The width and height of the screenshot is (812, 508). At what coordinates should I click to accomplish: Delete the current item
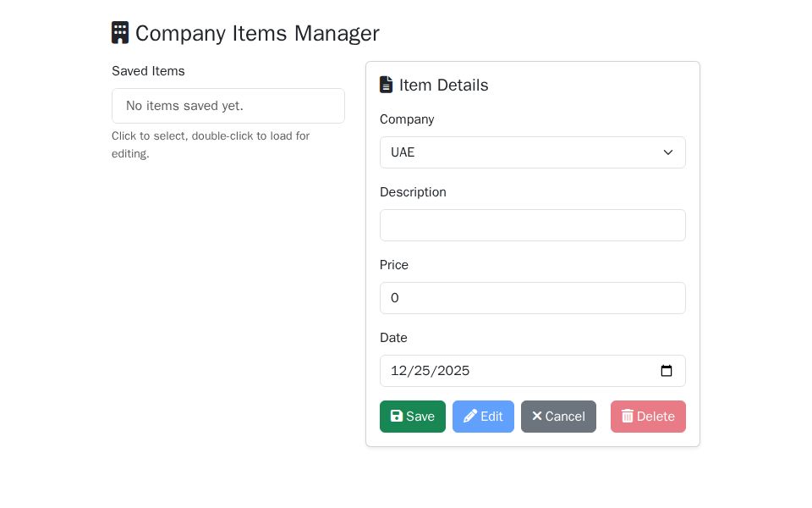tap(648, 416)
